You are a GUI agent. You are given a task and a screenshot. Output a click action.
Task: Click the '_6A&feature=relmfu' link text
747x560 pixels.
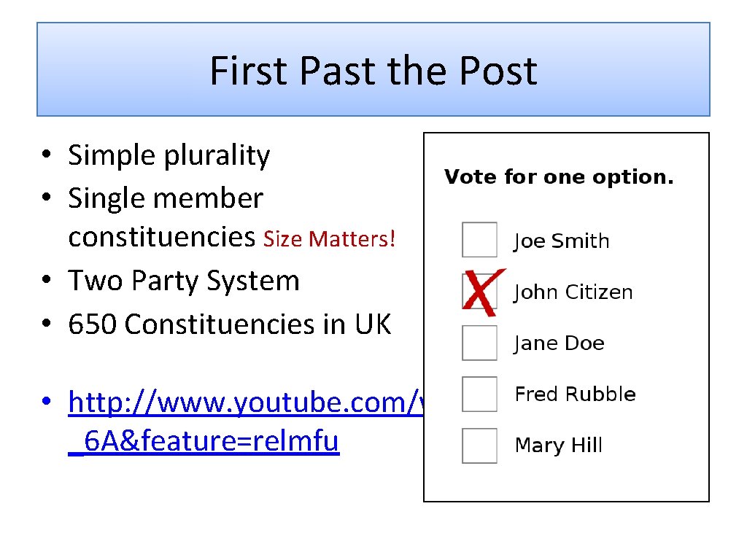(204, 442)
